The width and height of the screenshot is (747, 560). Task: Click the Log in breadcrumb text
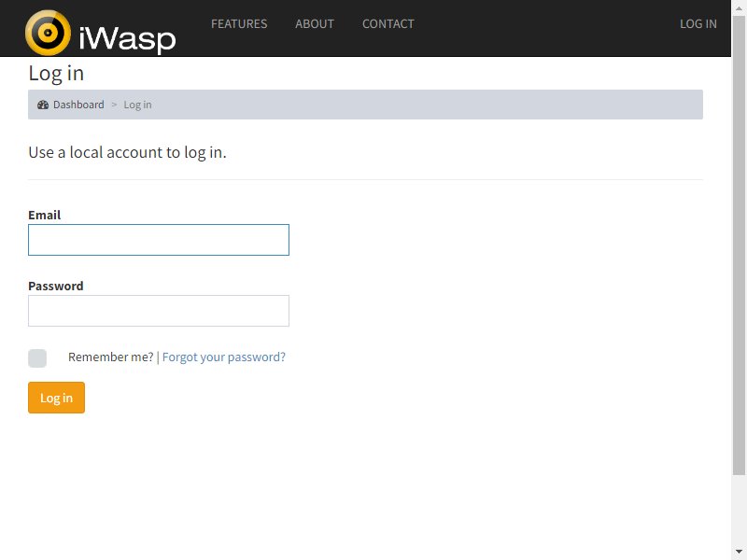click(137, 105)
